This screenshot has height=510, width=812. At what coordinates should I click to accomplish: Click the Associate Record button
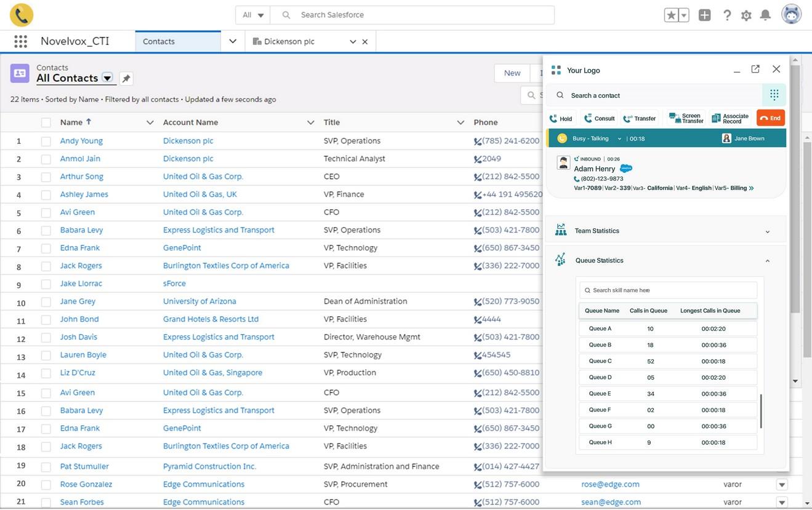pyautogui.click(x=730, y=118)
